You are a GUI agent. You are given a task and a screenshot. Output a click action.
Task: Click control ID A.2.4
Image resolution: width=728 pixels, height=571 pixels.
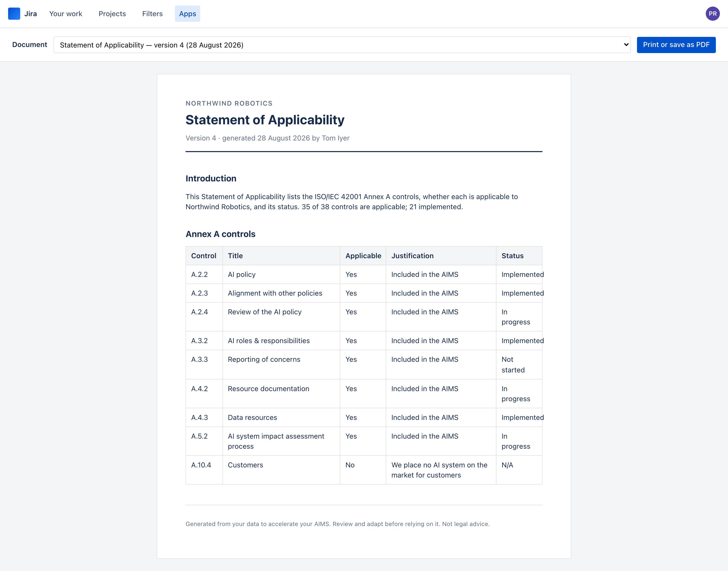tap(199, 312)
